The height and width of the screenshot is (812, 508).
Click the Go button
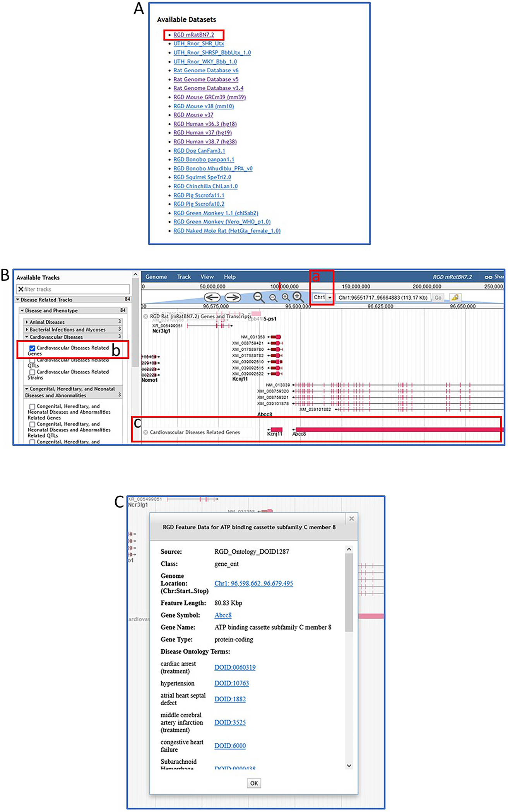[438, 298]
